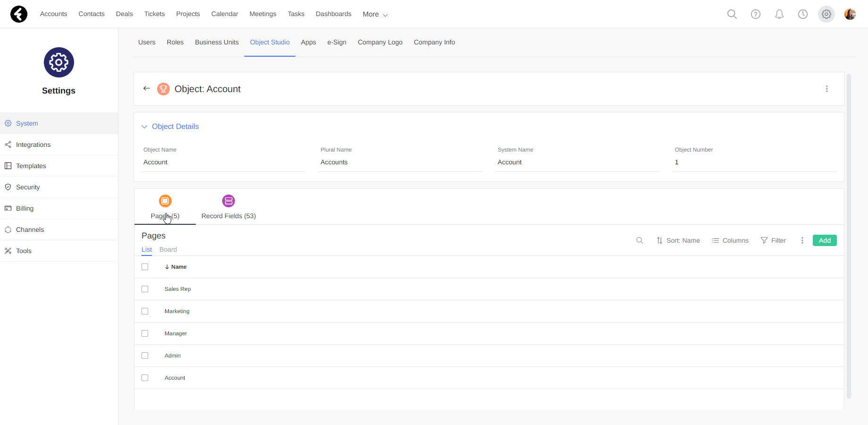868x425 pixels.
Task: Open recent history clock icon
Action: pyautogui.click(x=802, y=14)
